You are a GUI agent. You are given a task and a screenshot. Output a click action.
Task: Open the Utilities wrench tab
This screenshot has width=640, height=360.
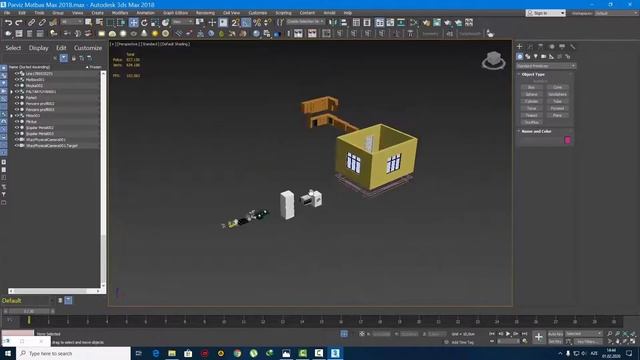tap(573, 47)
